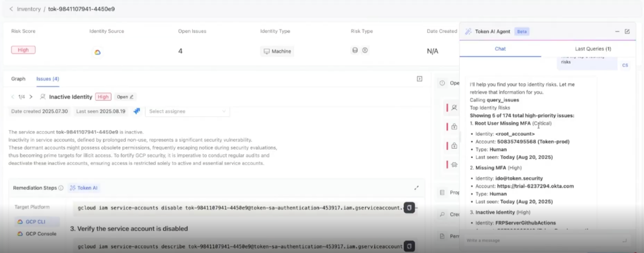
Task: Click the Remediation Steps info icon
Action: [61, 188]
